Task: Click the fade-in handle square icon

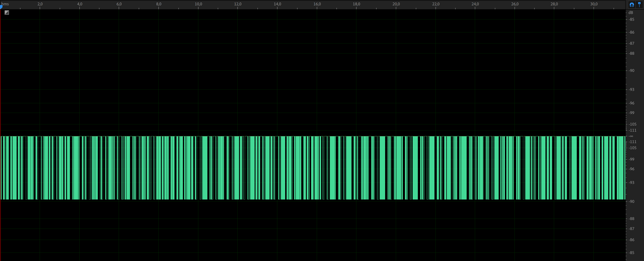Action: (x=7, y=13)
